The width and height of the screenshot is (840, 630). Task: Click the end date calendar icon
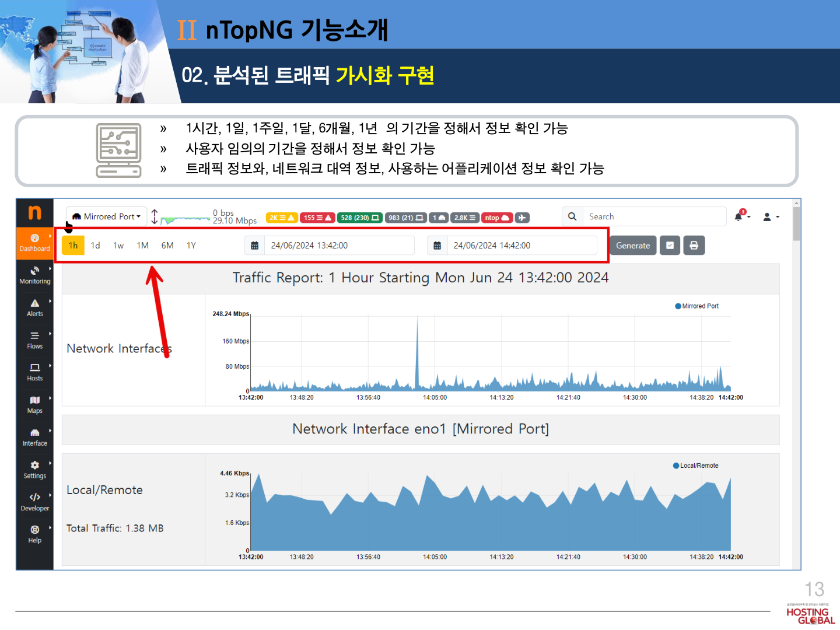437,246
